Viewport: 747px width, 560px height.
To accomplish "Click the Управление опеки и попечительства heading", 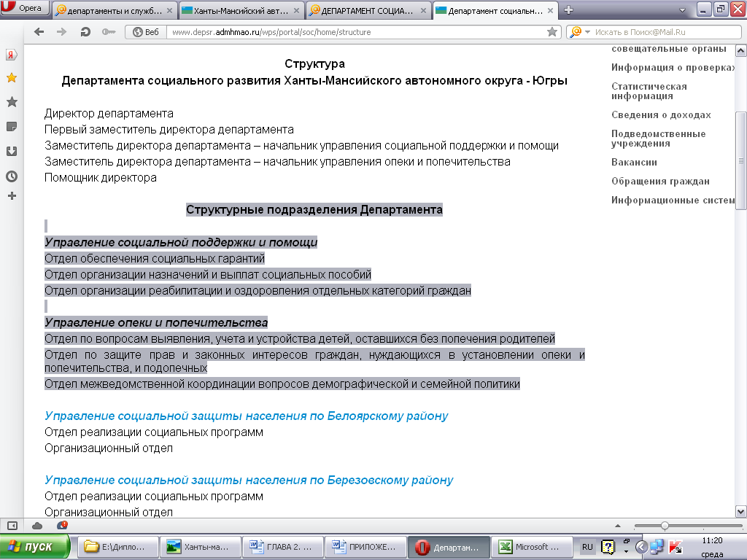I will (156, 322).
